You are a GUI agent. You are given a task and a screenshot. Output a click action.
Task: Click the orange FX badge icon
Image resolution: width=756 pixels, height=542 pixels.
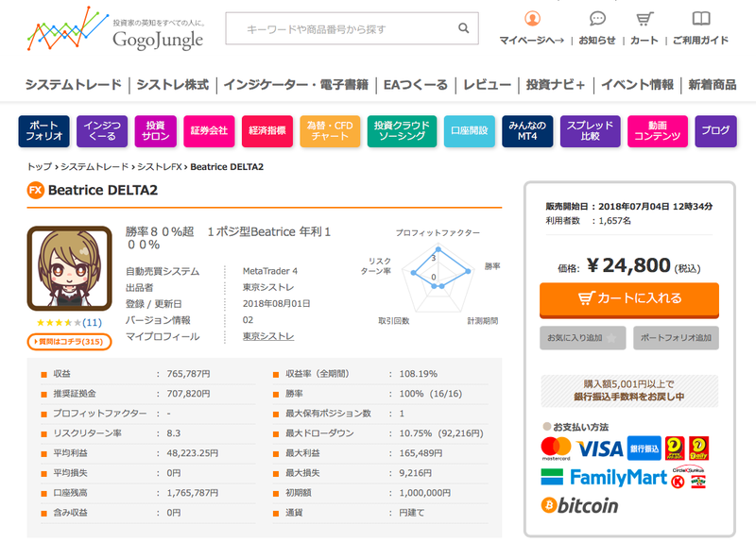coord(36,191)
